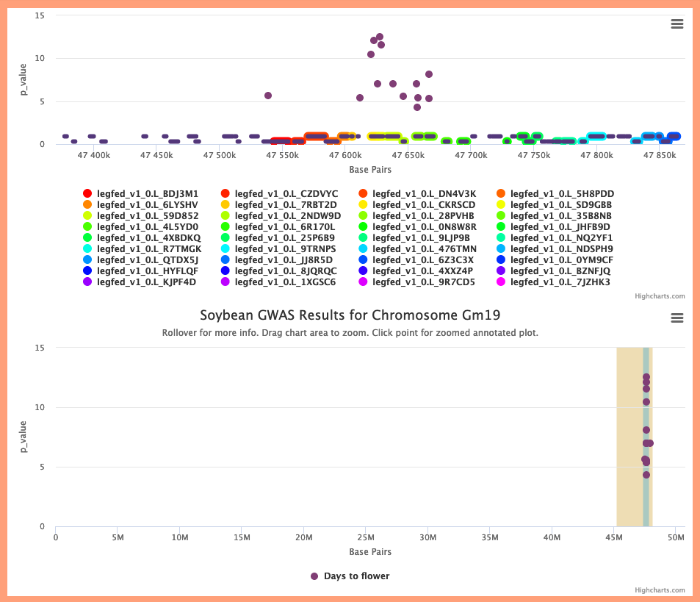
Task: Open the upper chart's hamburger context menu
Action: tap(676, 24)
